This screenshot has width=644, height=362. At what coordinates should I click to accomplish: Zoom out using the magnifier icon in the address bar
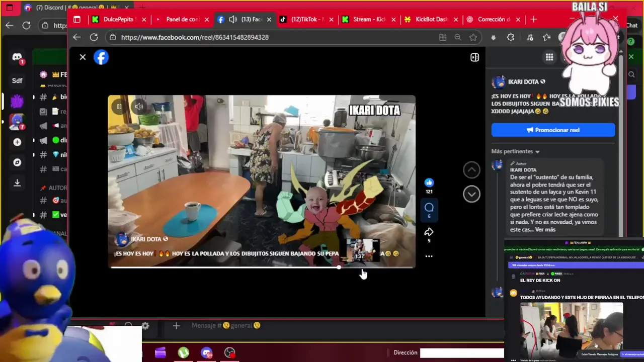point(458,37)
